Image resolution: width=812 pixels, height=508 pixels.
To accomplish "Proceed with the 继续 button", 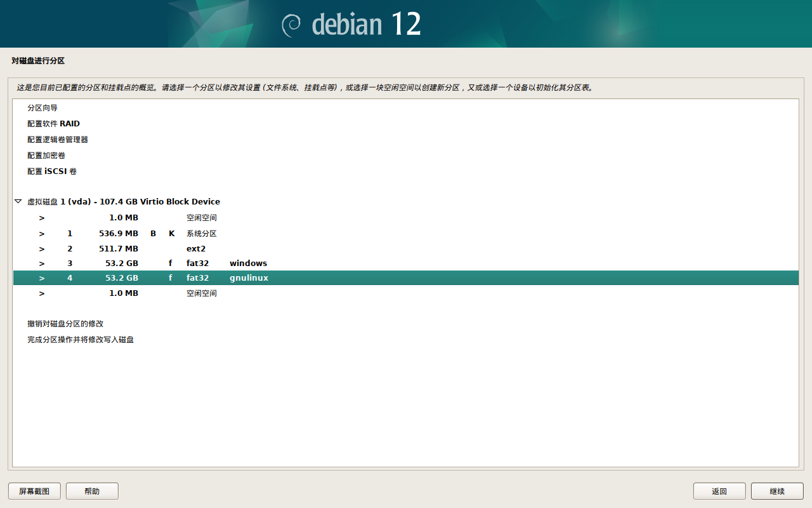I will 777,491.
